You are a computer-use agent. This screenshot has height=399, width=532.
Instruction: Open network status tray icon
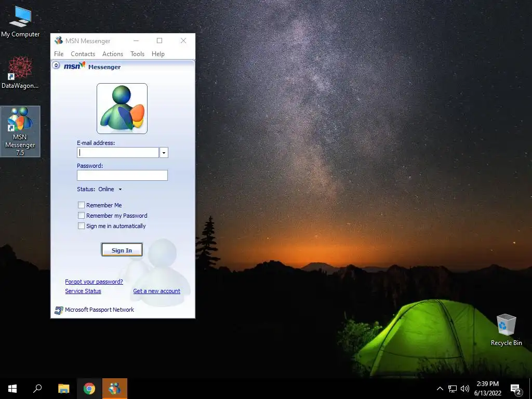pyautogui.click(x=453, y=389)
